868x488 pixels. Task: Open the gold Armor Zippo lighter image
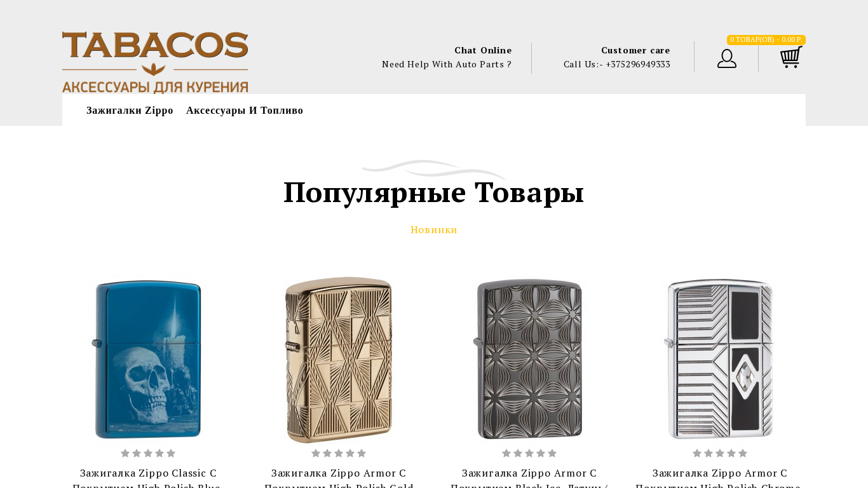coord(339,360)
